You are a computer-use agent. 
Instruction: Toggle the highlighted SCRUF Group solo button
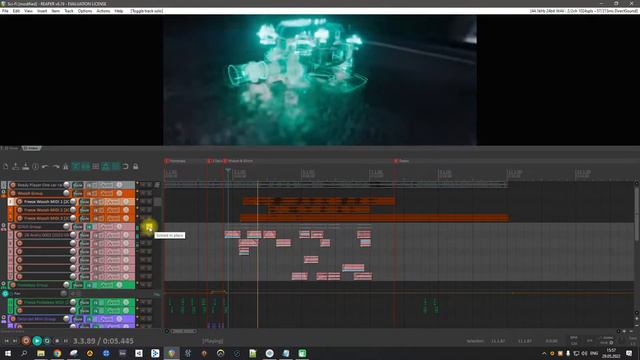(149, 227)
